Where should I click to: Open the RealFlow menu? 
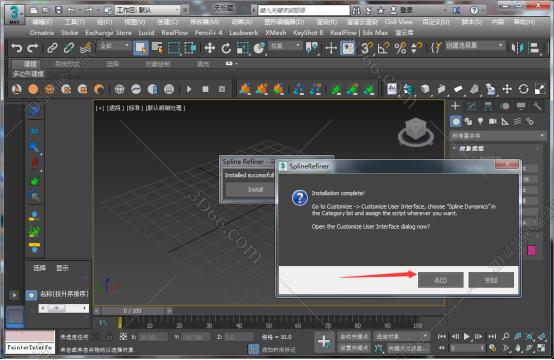point(175,33)
